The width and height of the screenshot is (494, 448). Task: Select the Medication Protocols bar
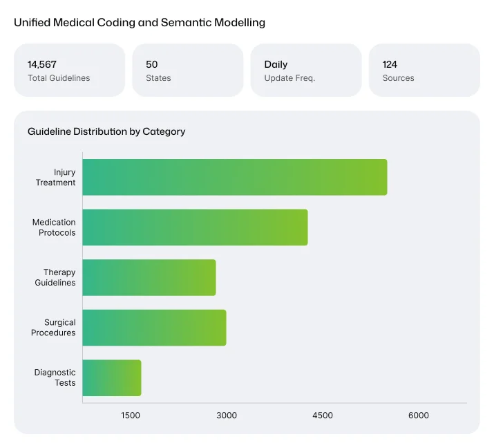click(x=195, y=227)
